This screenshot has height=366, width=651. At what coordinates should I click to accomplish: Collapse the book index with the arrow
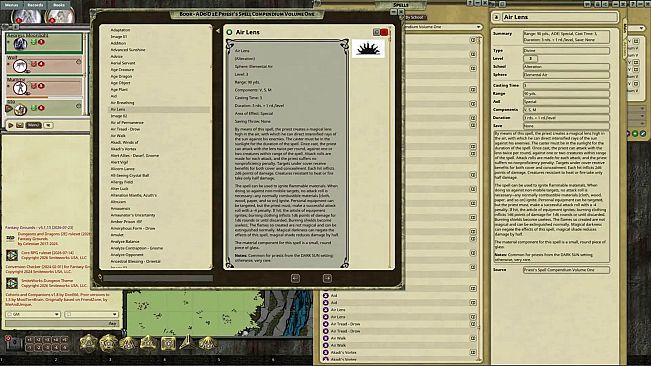coord(218,31)
